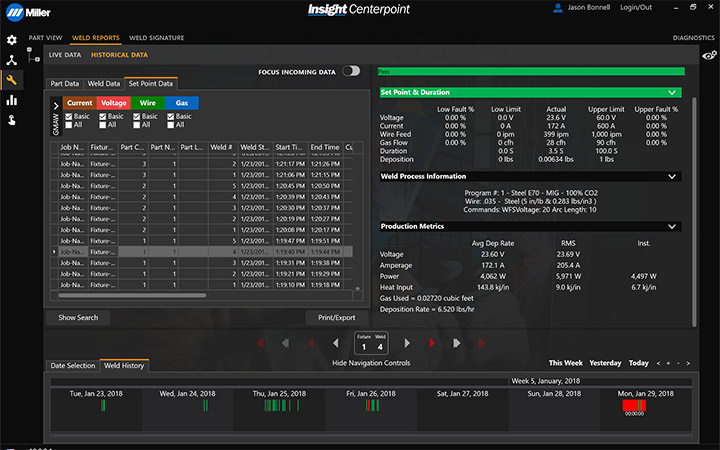The width and height of the screenshot is (720, 450).
Task: Go to next weld with white right arrow
Action: point(407,343)
